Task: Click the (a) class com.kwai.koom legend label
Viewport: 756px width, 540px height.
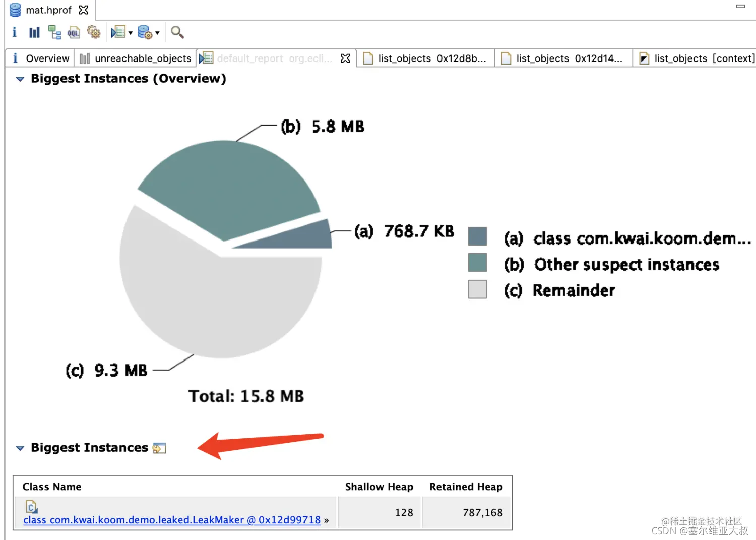Action: pos(627,238)
